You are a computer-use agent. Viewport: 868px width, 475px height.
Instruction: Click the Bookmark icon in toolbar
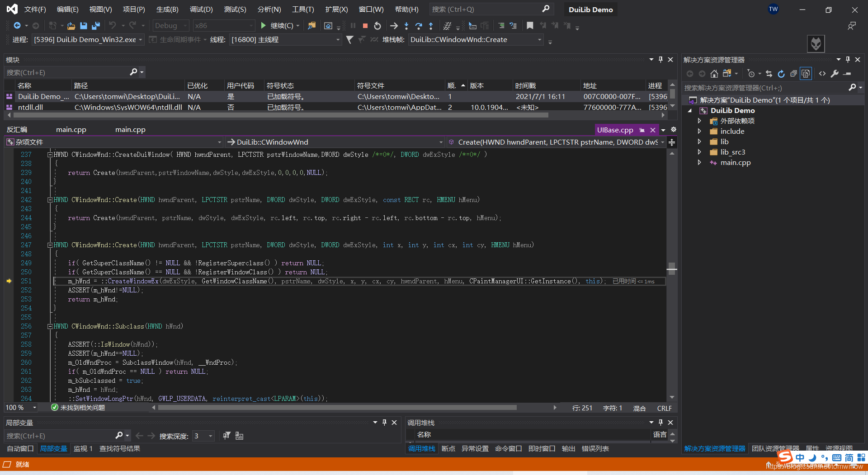[x=530, y=26]
